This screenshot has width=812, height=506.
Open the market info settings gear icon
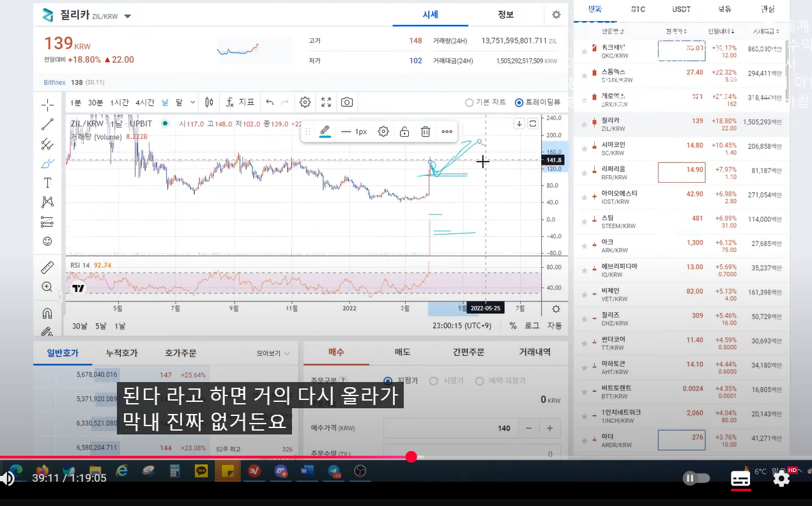click(x=556, y=15)
